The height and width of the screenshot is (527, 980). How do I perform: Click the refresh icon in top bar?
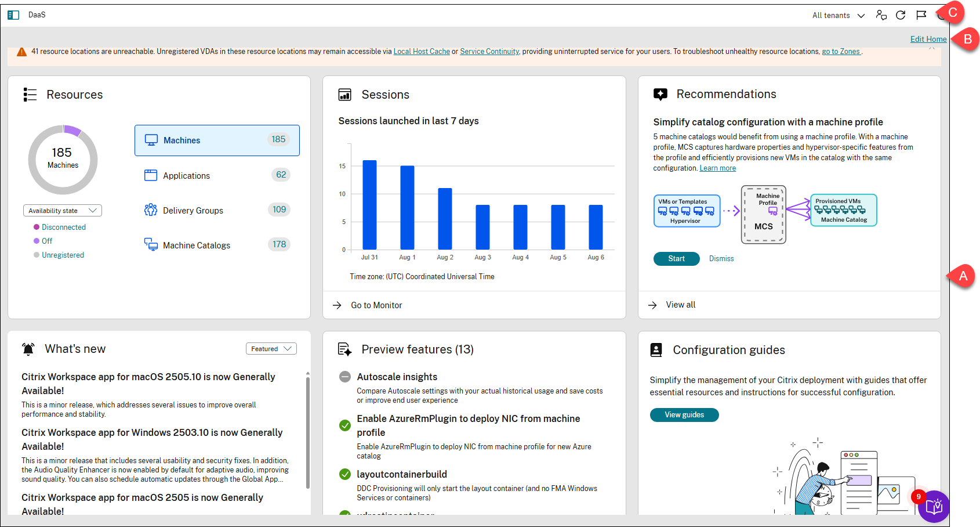point(901,15)
